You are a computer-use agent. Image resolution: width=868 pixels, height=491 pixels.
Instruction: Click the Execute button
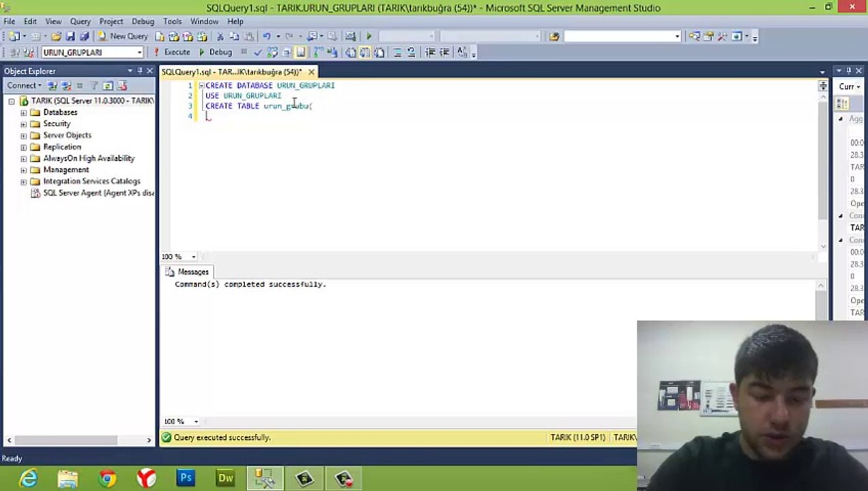(x=172, y=52)
